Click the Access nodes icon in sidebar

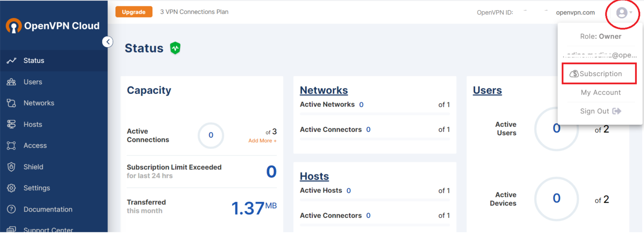[x=11, y=145]
